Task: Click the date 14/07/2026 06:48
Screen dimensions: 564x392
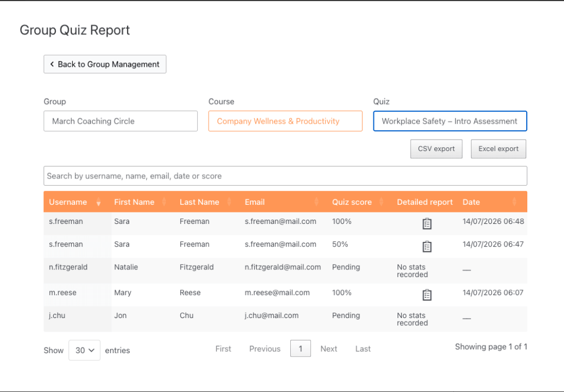Action: [x=493, y=221]
